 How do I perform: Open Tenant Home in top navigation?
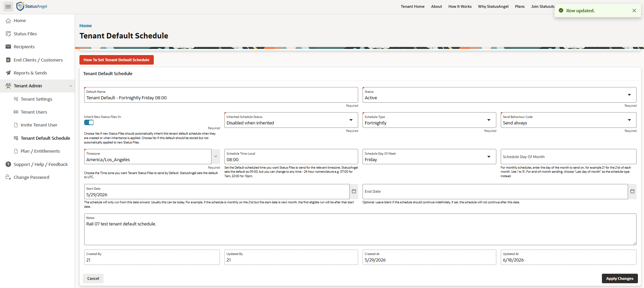[412, 6]
